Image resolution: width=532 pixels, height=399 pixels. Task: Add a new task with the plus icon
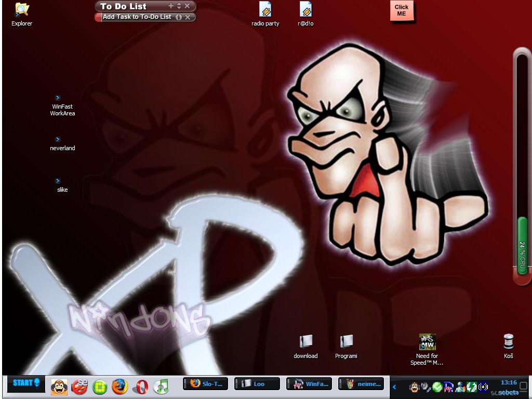(x=170, y=6)
